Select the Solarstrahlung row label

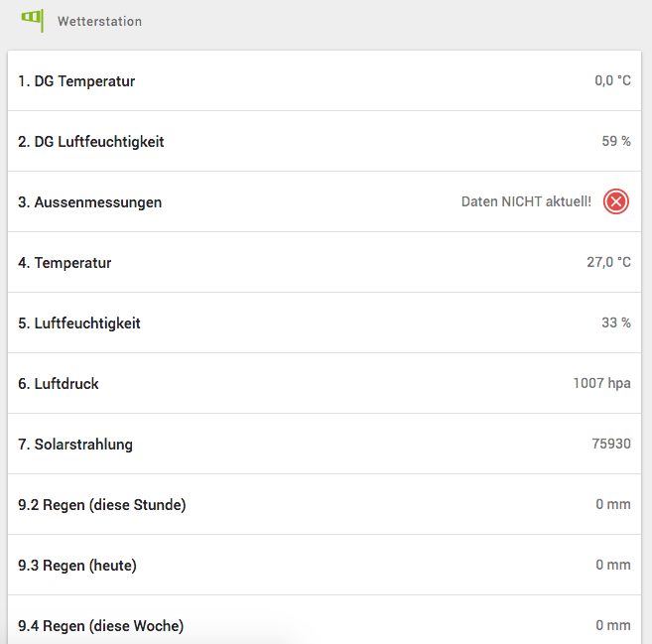coord(75,445)
